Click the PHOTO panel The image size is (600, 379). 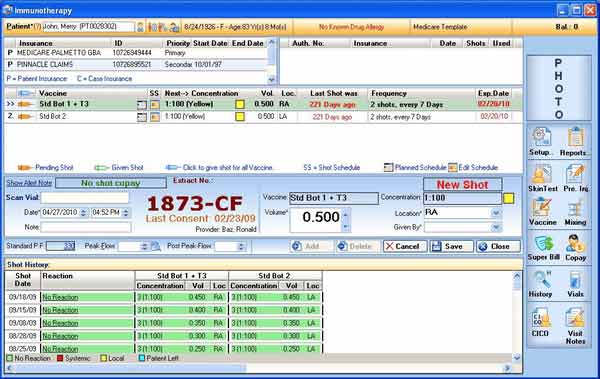559,88
